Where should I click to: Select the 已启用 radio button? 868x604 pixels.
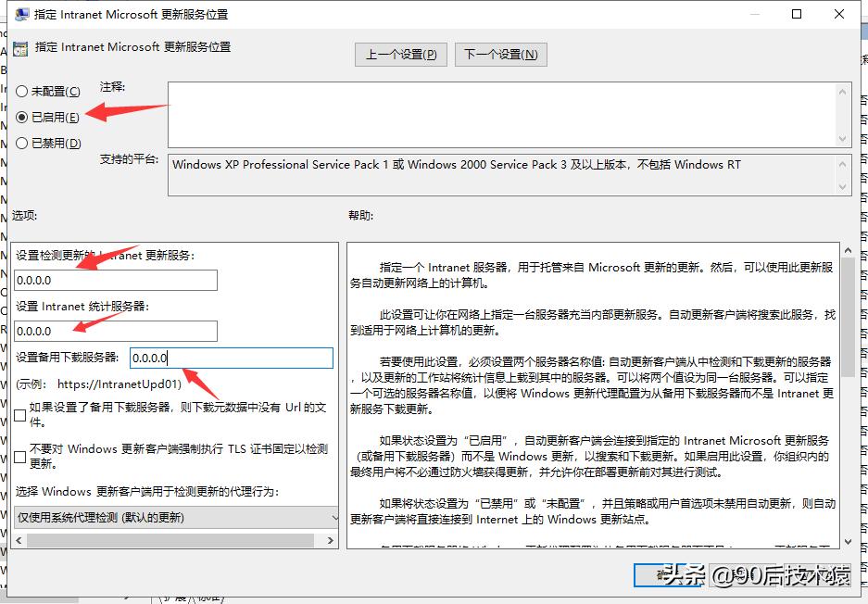[22, 117]
